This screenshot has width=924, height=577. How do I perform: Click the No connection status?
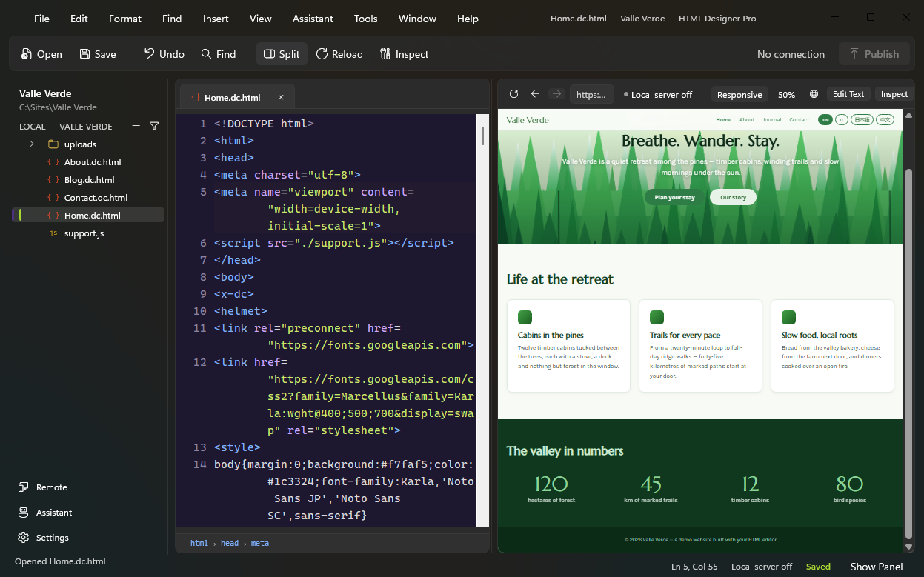click(x=791, y=54)
